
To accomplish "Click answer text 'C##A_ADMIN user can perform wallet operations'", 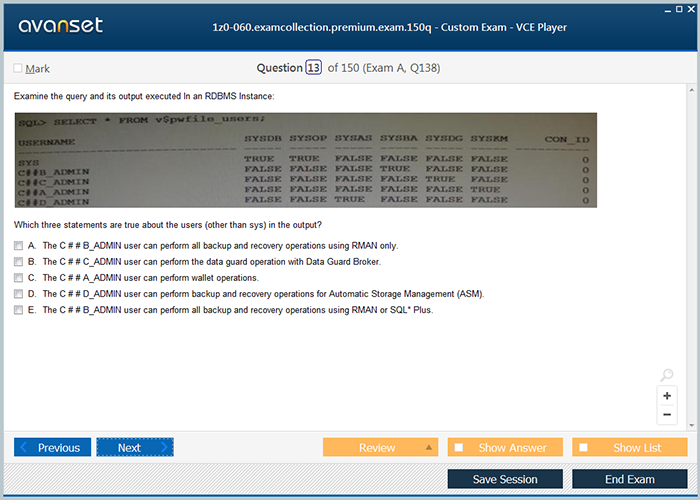I will point(151,278).
